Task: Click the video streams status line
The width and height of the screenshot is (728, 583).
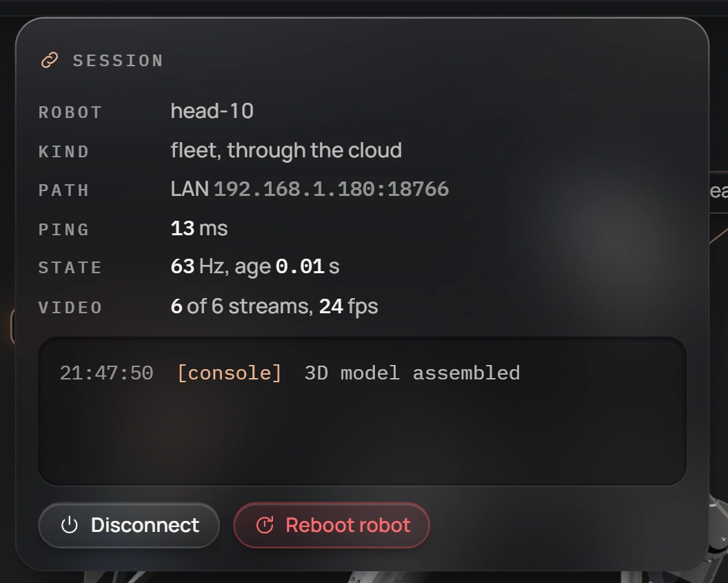Action: click(x=274, y=306)
